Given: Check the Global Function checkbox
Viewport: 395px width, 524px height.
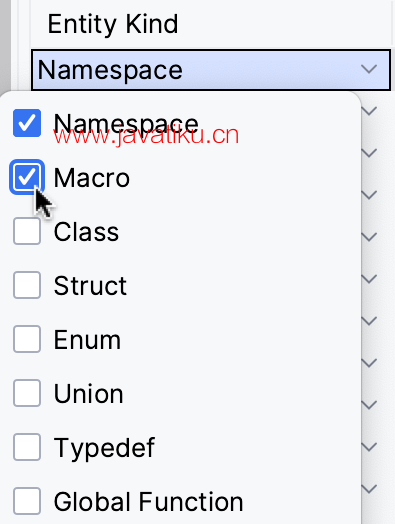Looking at the screenshot, I should click(27, 501).
